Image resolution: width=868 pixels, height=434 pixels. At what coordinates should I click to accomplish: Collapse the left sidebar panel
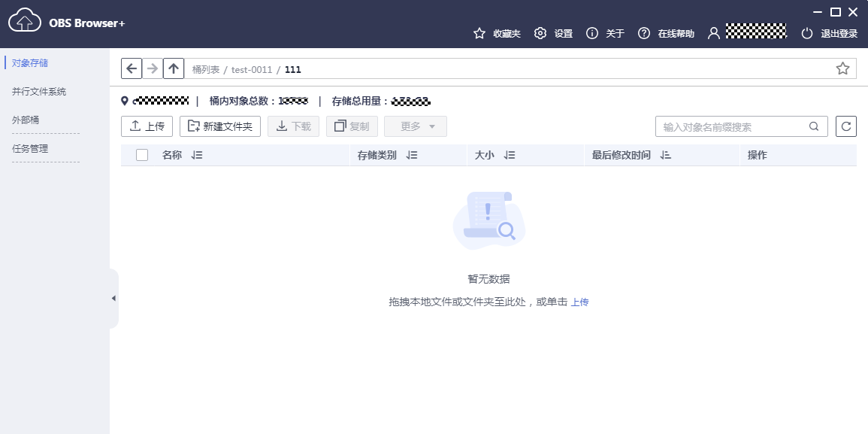113,299
